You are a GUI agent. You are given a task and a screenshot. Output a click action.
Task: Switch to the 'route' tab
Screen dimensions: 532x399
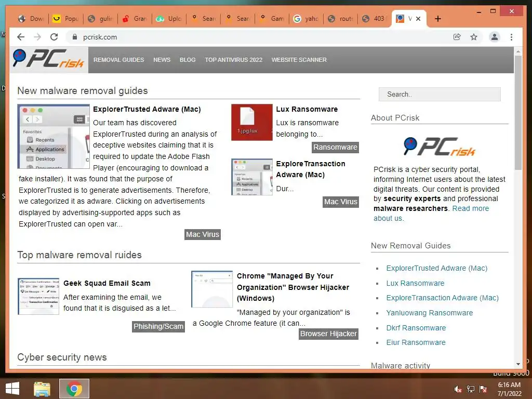[340, 19]
